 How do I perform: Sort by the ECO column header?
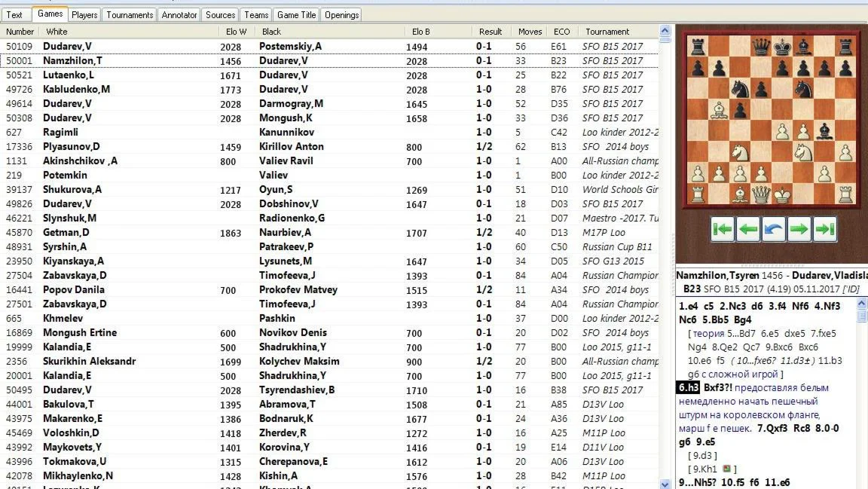pyautogui.click(x=561, y=32)
